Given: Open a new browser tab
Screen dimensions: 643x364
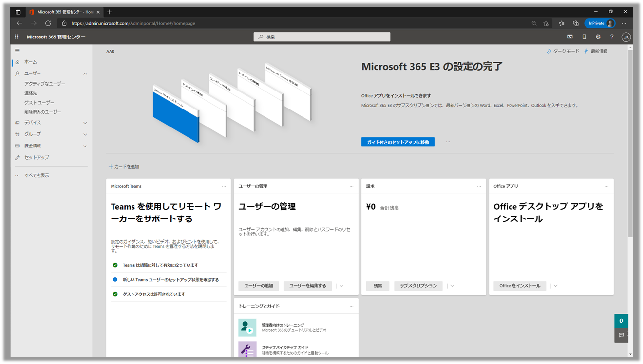Looking at the screenshot, I should point(109,12).
